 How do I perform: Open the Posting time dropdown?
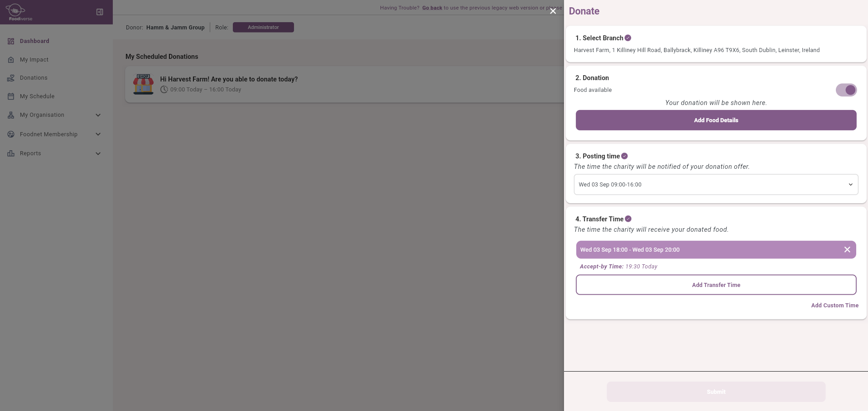click(716, 185)
